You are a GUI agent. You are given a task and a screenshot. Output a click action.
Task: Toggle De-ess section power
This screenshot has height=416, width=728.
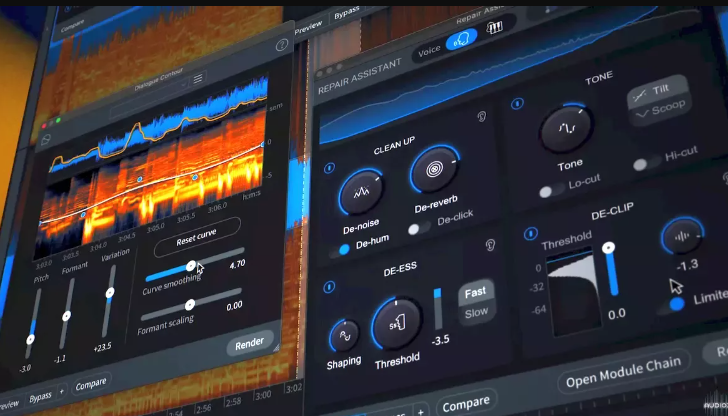coord(329,287)
